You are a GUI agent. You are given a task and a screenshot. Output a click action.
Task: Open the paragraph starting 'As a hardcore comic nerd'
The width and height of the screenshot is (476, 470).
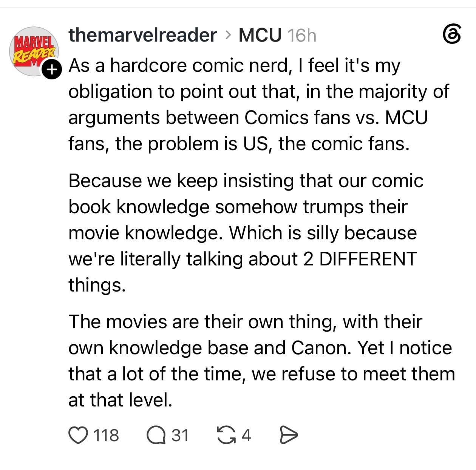pos(259,104)
